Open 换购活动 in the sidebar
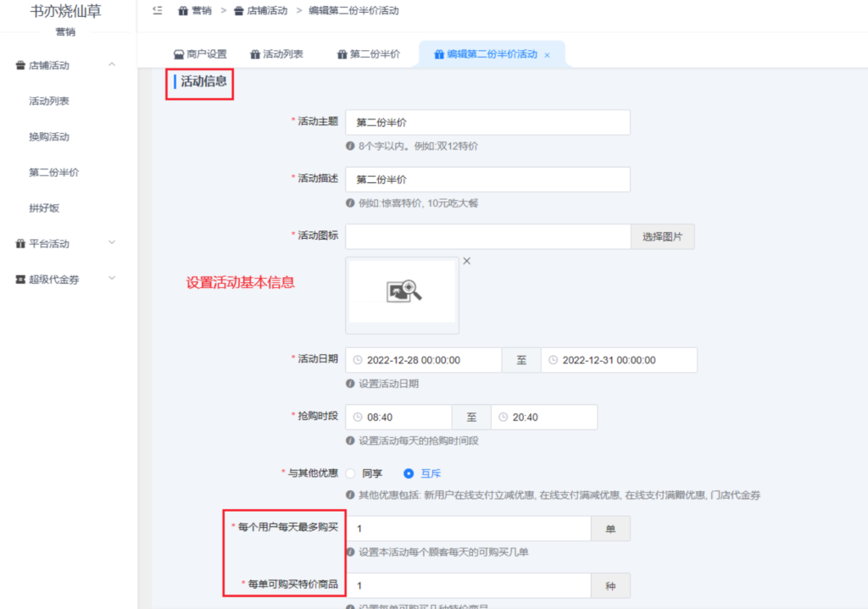The width and height of the screenshot is (868, 609). (49, 136)
